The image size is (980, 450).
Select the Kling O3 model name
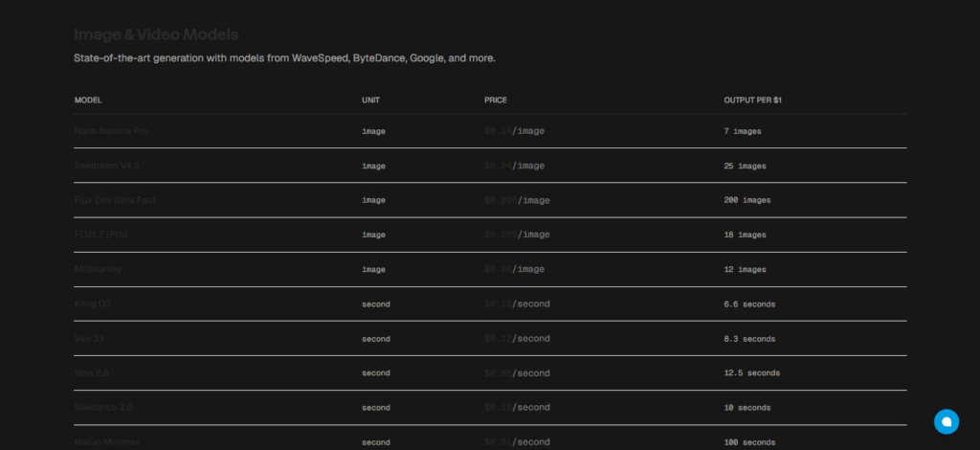click(x=94, y=304)
